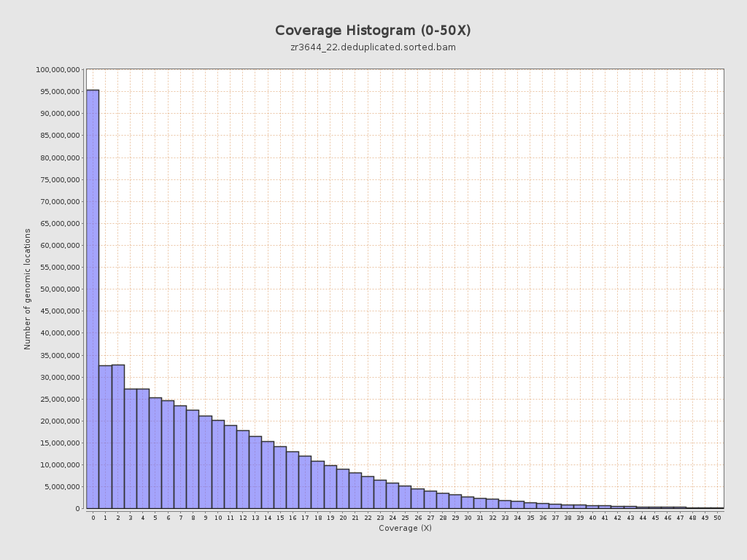Select the histogram bar at coverage 20
Image resolution: width=747 pixels, height=560 pixels.
pyautogui.click(x=343, y=489)
